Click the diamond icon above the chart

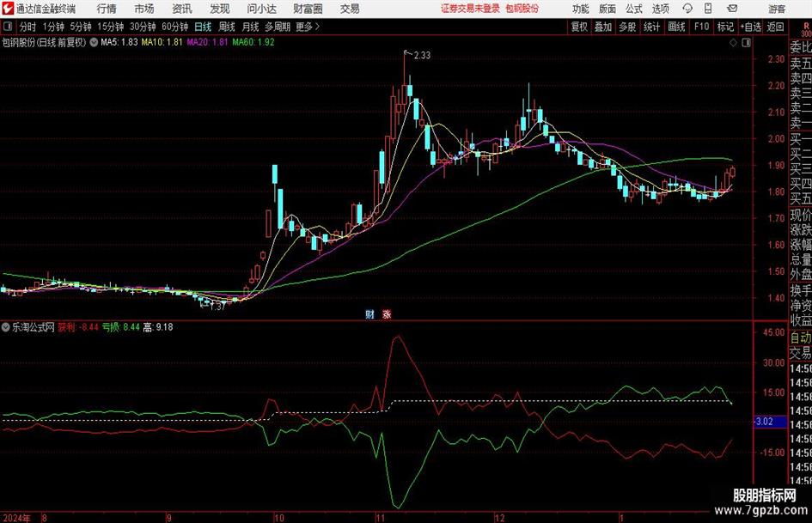pyautogui.click(x=733, y=43)
